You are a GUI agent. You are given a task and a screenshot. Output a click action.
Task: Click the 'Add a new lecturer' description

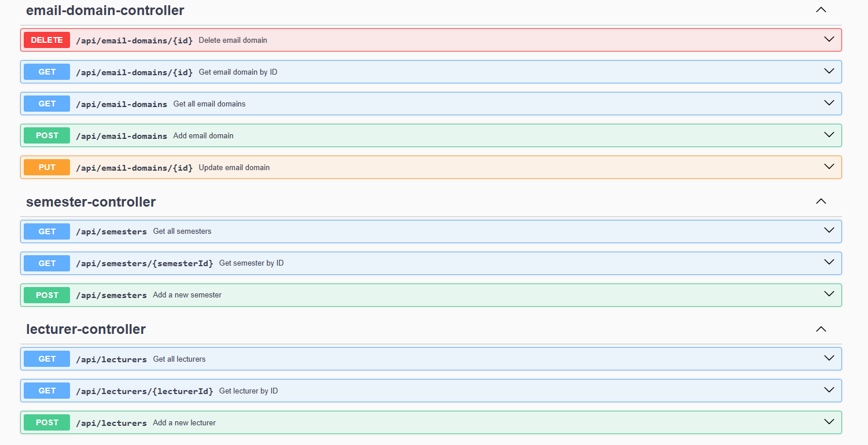tap(185, 423)
